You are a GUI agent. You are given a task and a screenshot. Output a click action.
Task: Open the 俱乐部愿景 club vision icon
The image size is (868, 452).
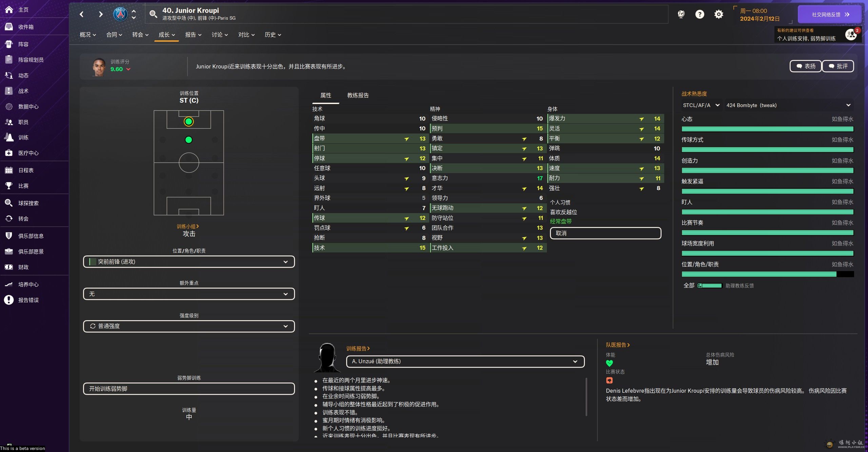9,251
